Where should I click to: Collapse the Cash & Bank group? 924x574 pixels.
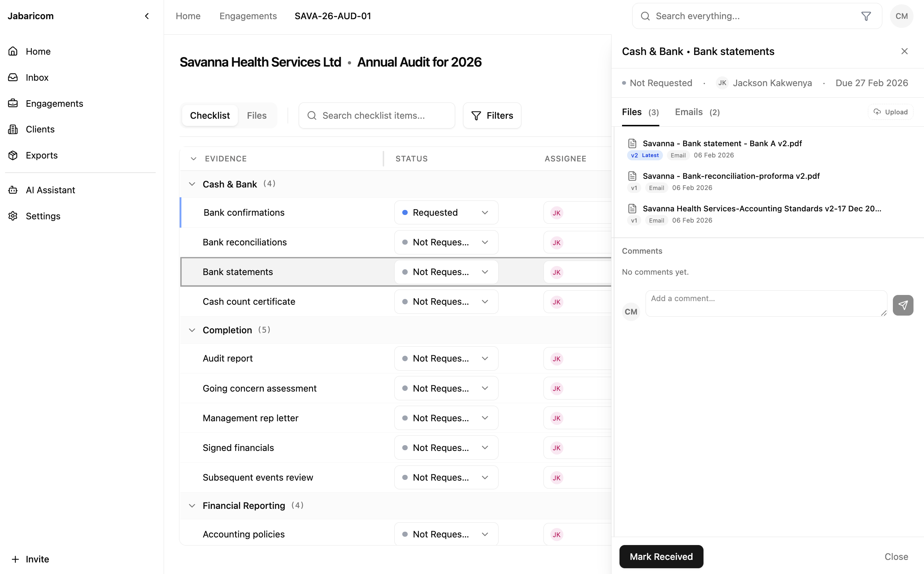point(192,184)
